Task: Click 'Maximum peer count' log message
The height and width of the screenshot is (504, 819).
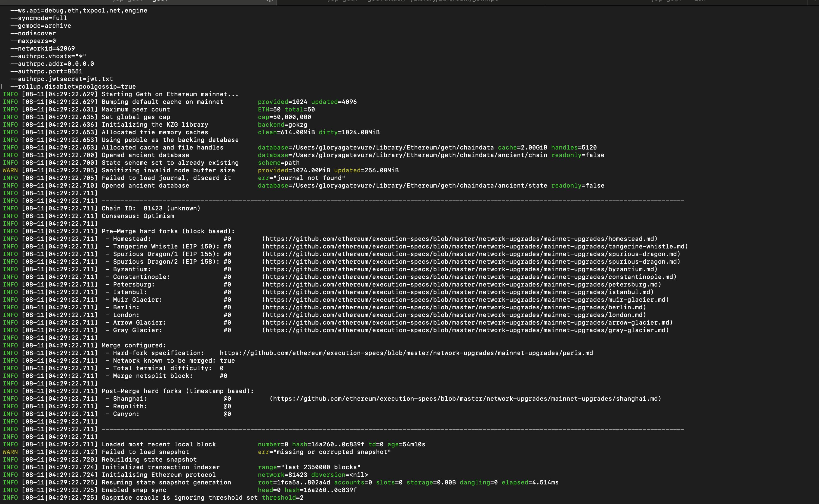Action: pos(136,109)
